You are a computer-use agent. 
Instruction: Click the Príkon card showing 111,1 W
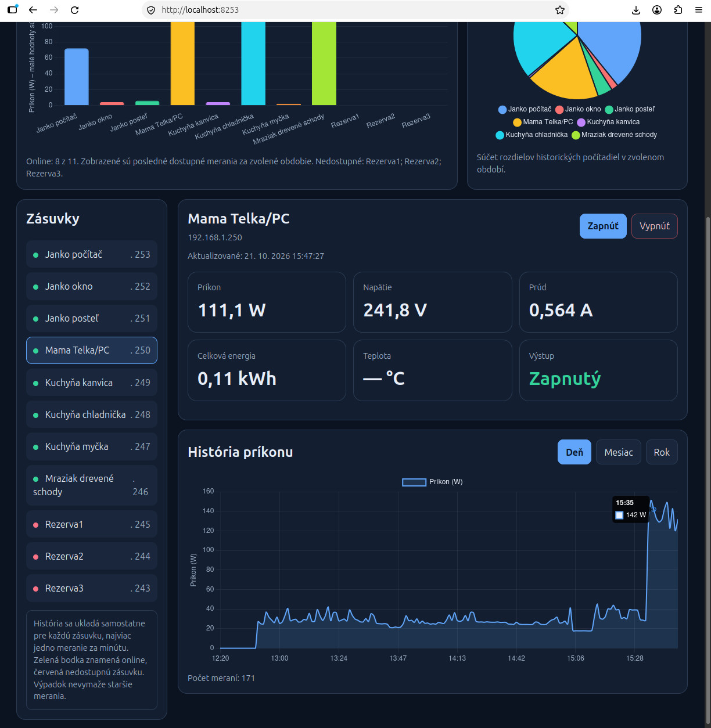tap(267, 302)
